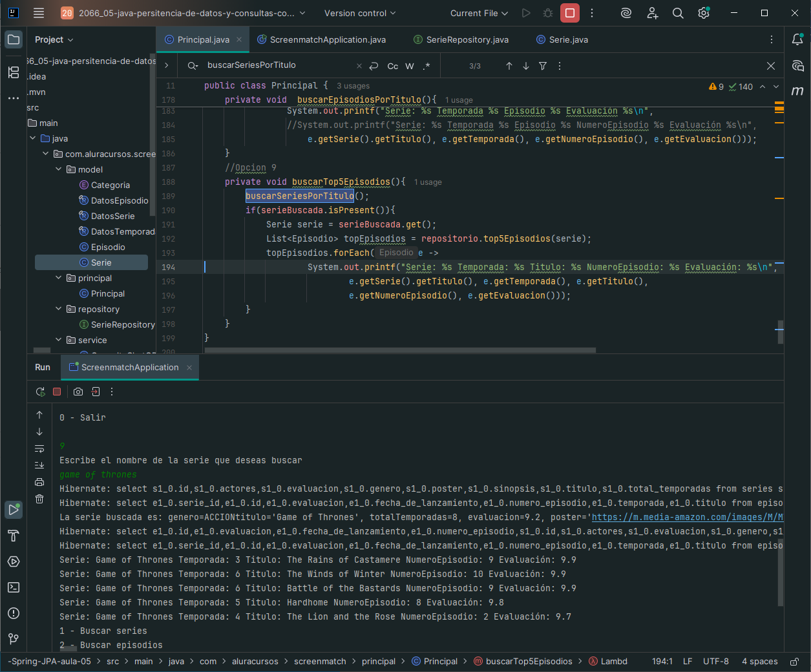This screenshot has width=811, height=672.
Task: Close the Principal.java tab
Action: (x=239, y=39)
